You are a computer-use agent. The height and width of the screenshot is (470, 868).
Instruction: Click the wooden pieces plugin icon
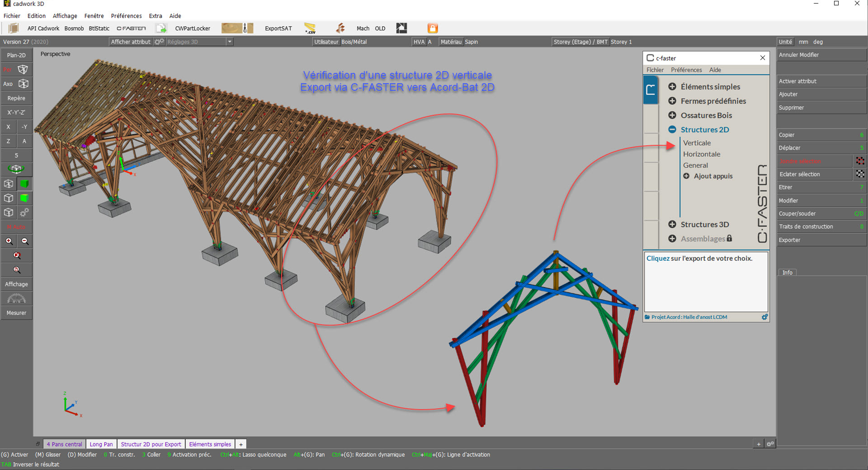coord(340,28)
